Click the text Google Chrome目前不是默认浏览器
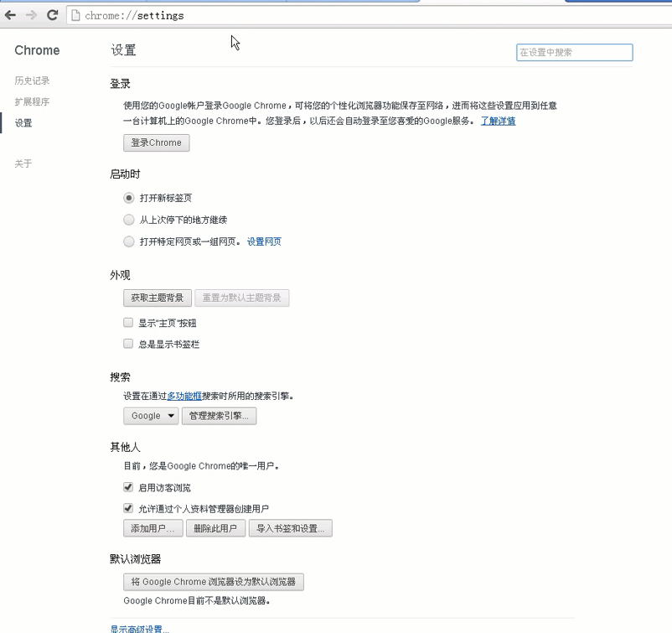 pyautogui.click(x=197, y=601)
